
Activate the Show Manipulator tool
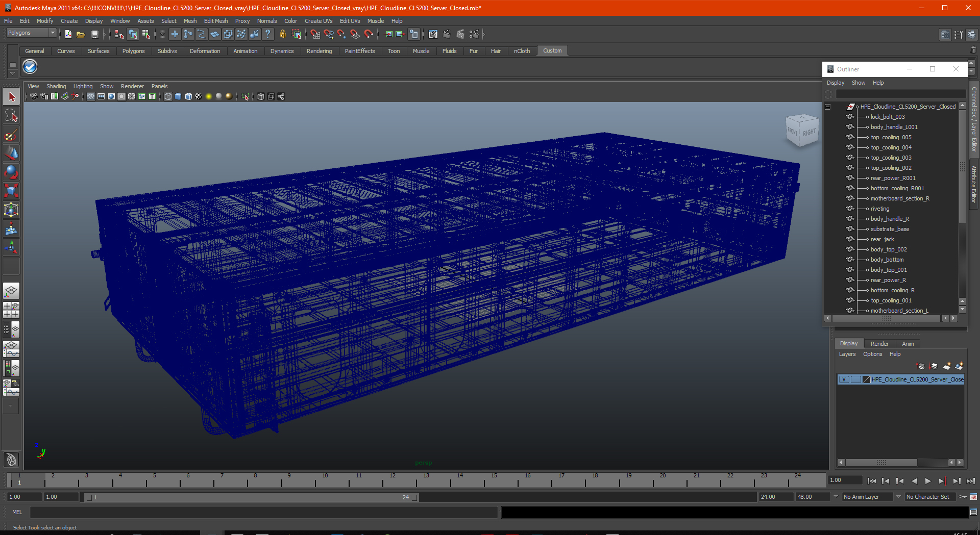(11, 248)
